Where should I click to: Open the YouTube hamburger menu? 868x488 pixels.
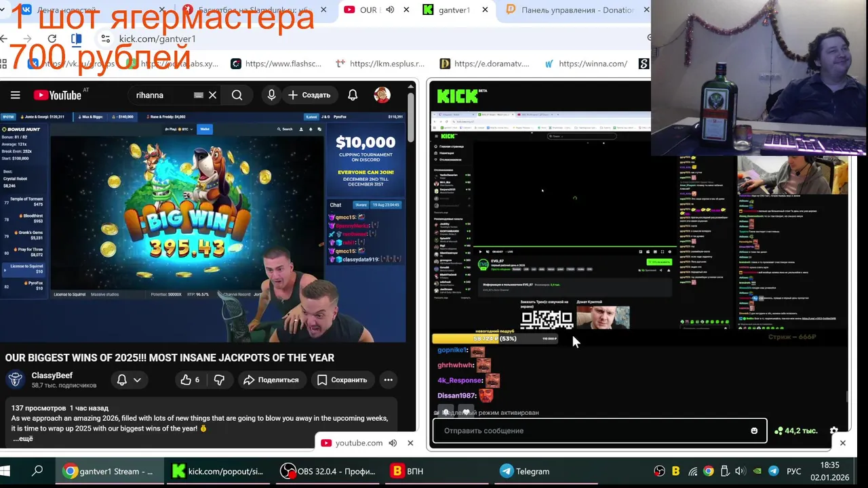(15, 95)
